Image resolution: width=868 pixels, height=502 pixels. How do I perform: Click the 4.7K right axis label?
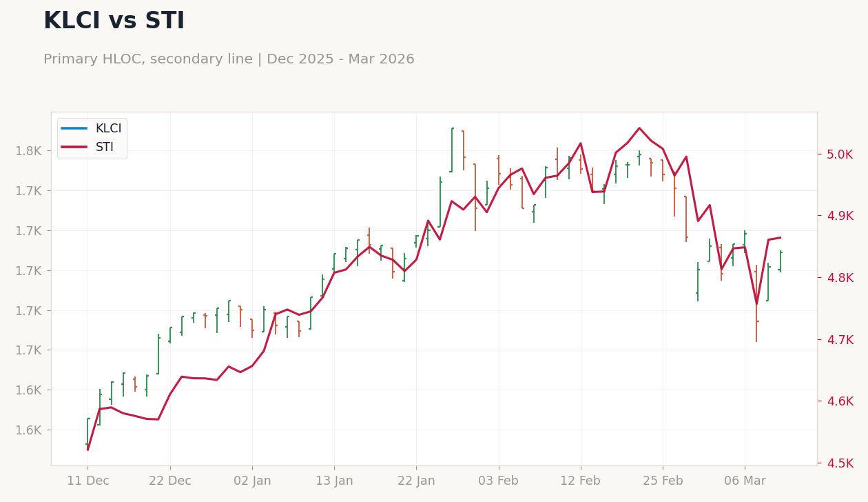pyautogui.click(x=840, y=340)
